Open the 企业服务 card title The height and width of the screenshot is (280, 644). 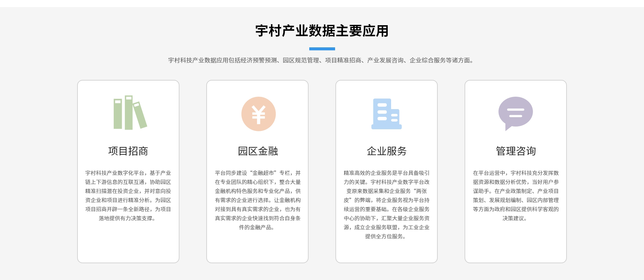pos(386,151)
